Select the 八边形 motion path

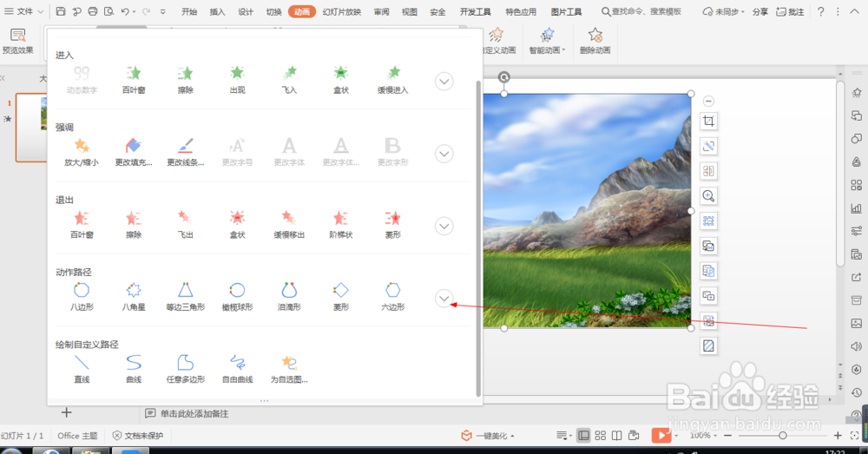[82, 298]
